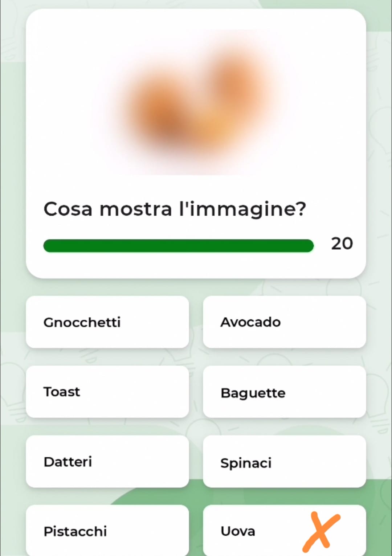Click the word "mostra" in the question

coord(136,209)
